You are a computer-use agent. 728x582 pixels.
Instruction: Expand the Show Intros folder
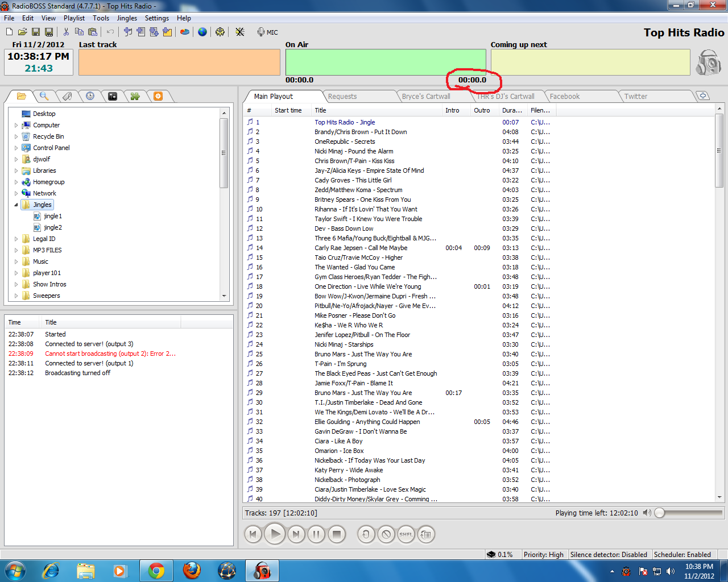(x=16, y=284)
